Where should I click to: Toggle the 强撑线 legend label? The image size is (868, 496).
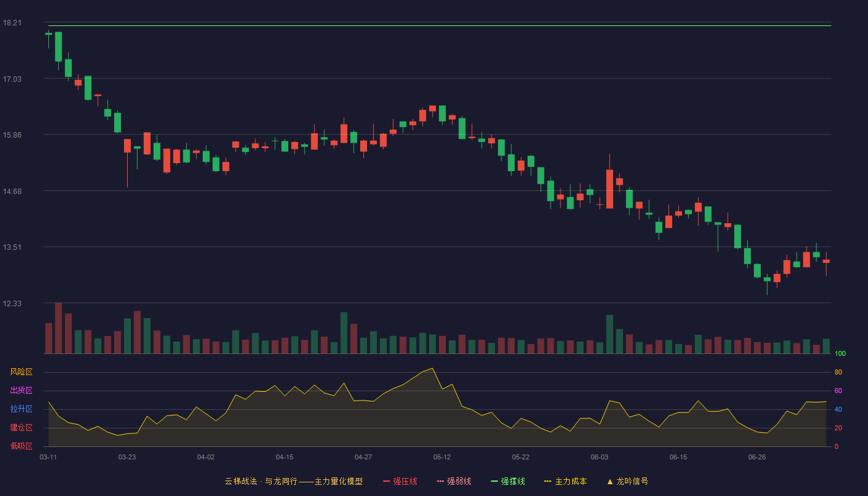point(513,481)
